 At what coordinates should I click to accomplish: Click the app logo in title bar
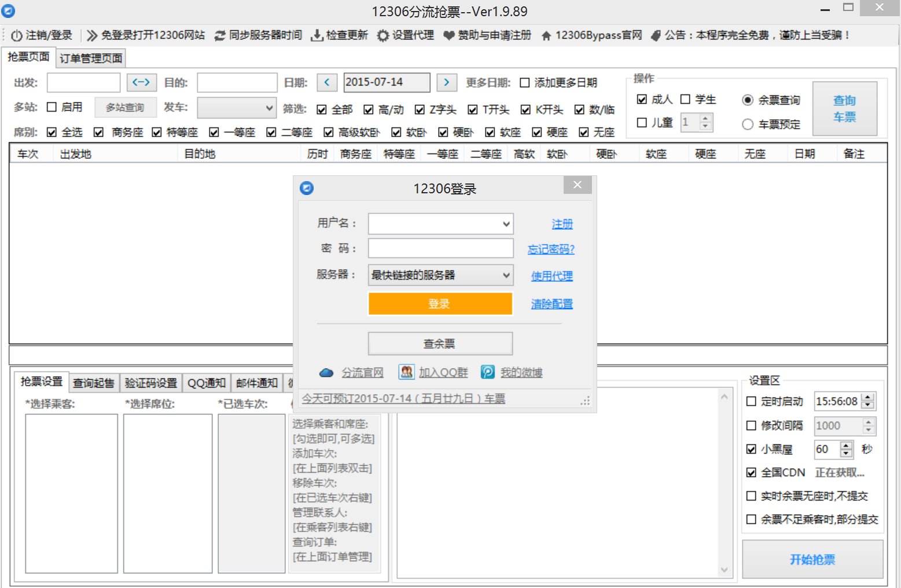pos(8,10)
